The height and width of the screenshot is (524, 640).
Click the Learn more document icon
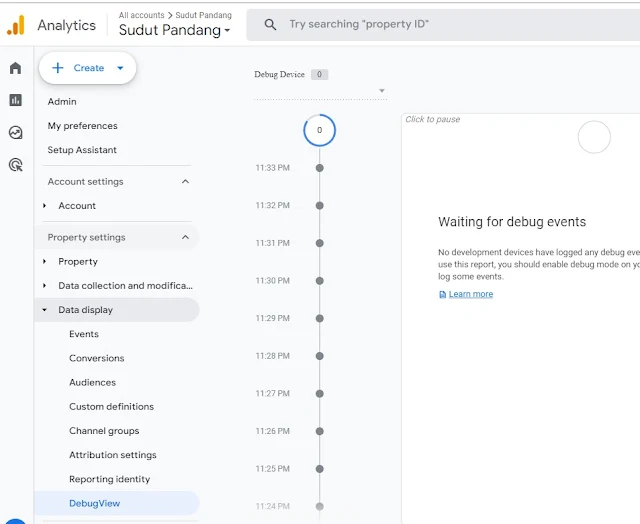coord(443,294)
